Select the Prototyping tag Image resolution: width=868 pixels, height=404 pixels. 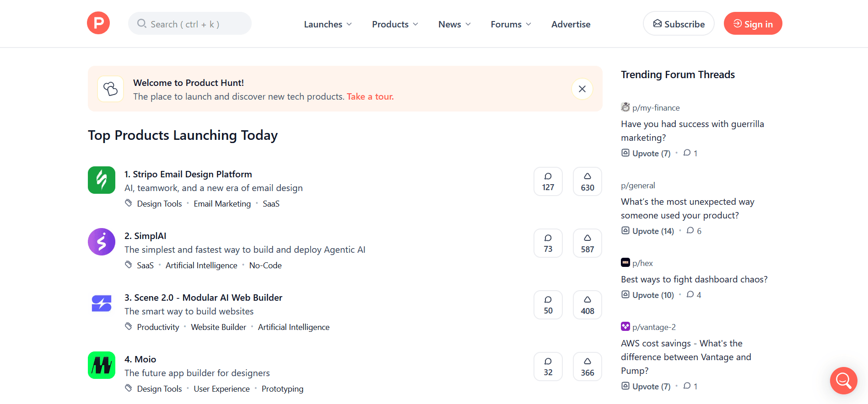(x=282, y=389)
